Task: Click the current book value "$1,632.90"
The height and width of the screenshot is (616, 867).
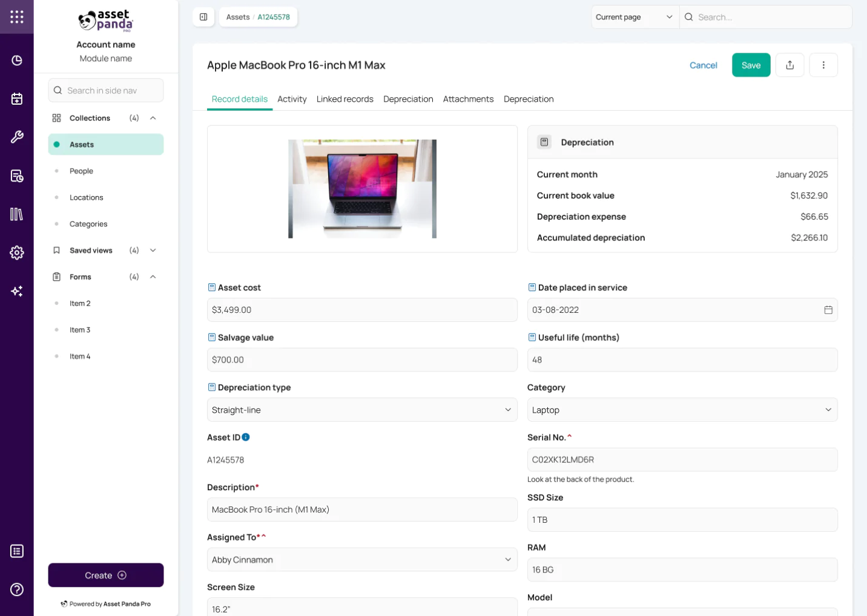Action: pos(809,195)
